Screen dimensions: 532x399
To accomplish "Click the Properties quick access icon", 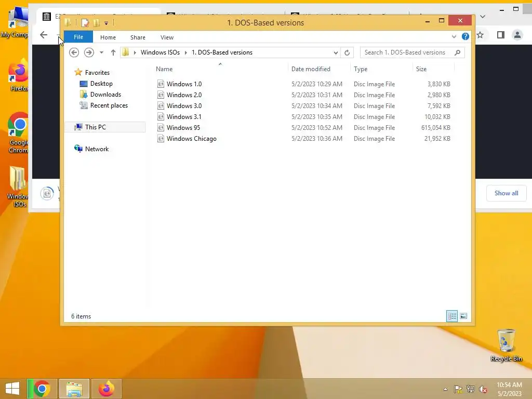I will point(85,23).
